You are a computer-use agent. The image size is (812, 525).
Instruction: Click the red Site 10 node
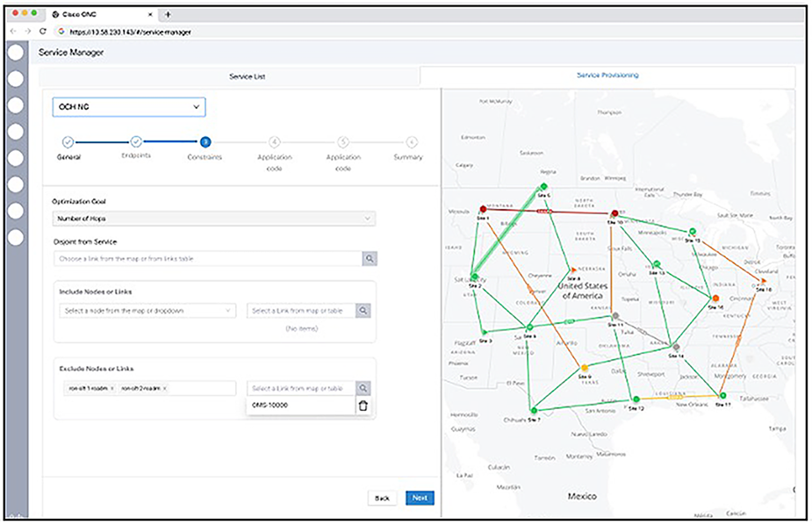pyautogui.click(x=614, y=213)
